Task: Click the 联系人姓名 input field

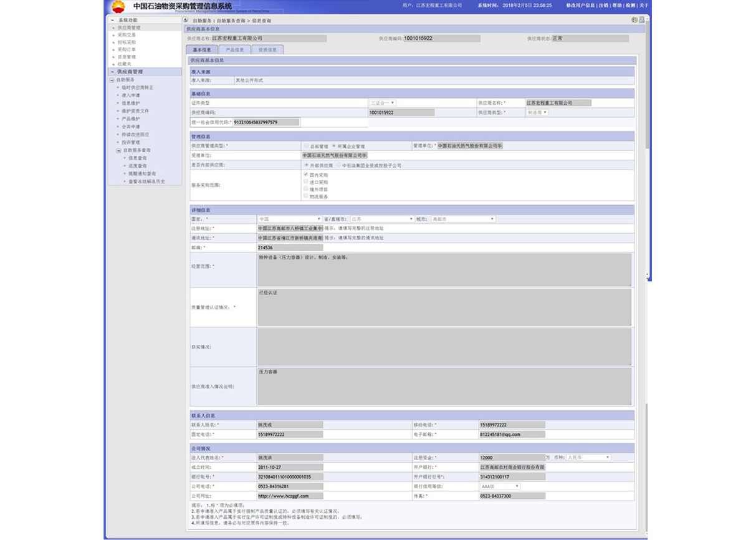Action: pos(290,424)
